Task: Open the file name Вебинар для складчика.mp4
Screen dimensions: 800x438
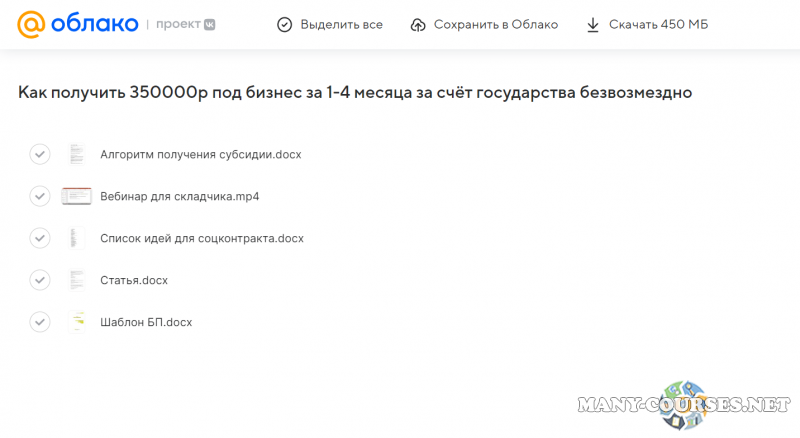Action: point(179,197)
